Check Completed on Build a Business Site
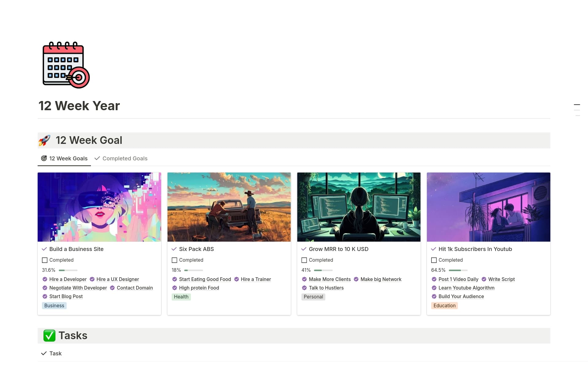Screen dimensions: 588x367 pos(45,260)
